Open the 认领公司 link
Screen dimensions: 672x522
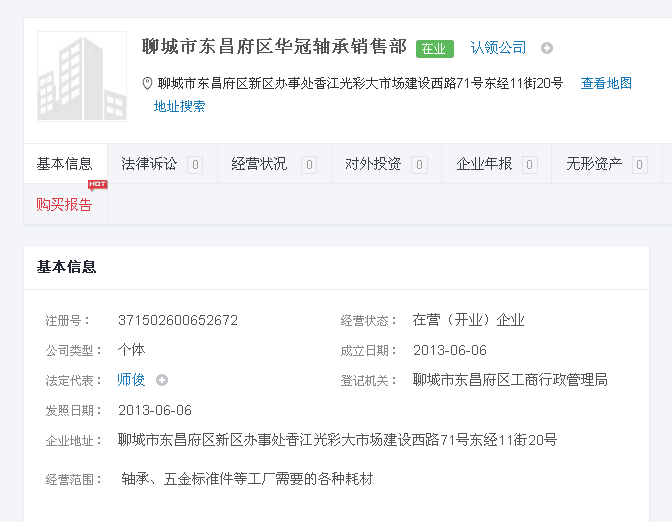[498, 47]
